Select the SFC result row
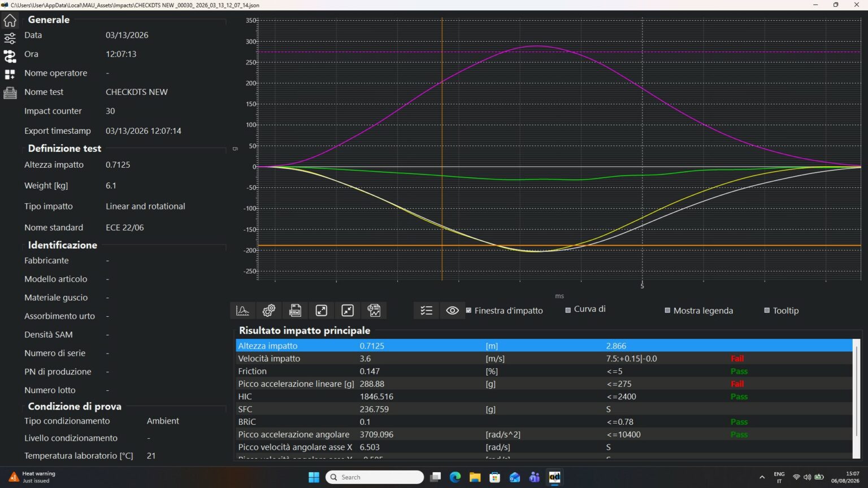868x488 pixels. 544,409
